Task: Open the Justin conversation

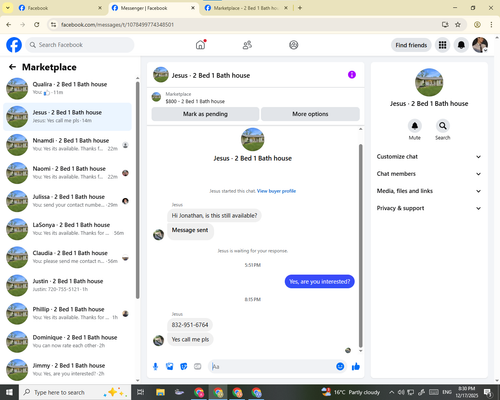Action: (67, 285)
